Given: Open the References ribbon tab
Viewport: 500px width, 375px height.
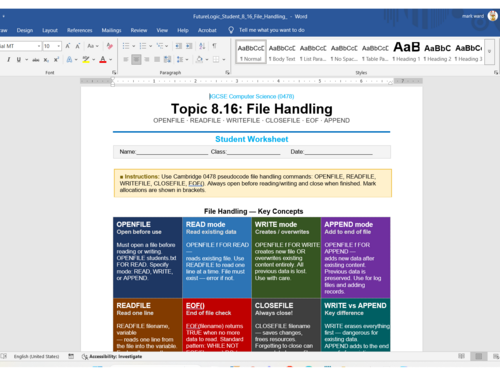Looking at the screenshot, I should (80, 30).
